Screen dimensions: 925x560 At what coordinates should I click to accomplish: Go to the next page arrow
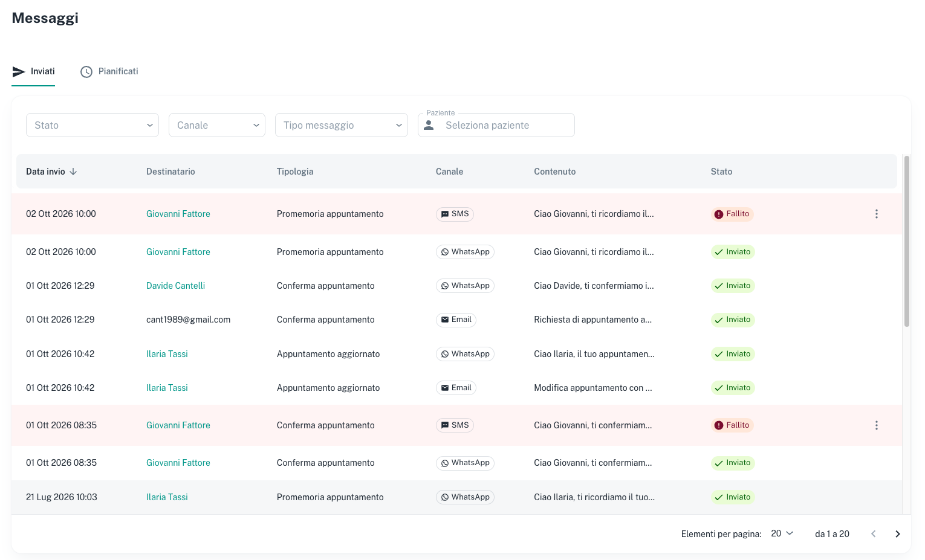tap(897, 534)
